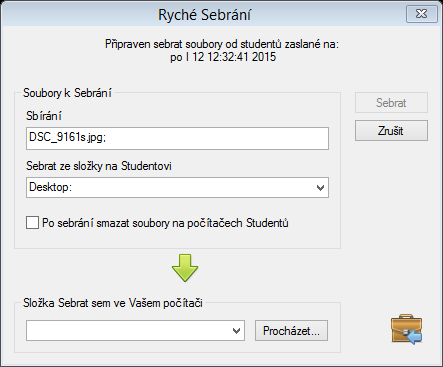Click the 'Sebrat ze složky na Studentovi' label
The height and width of the screenshot is (367, 443).
click(x=99, y=166)
